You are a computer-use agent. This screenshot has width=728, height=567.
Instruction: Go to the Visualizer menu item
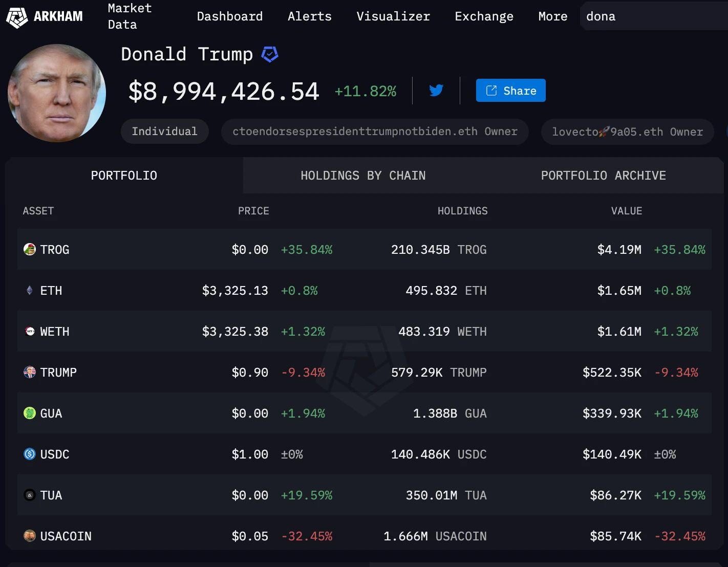[393, 16]
